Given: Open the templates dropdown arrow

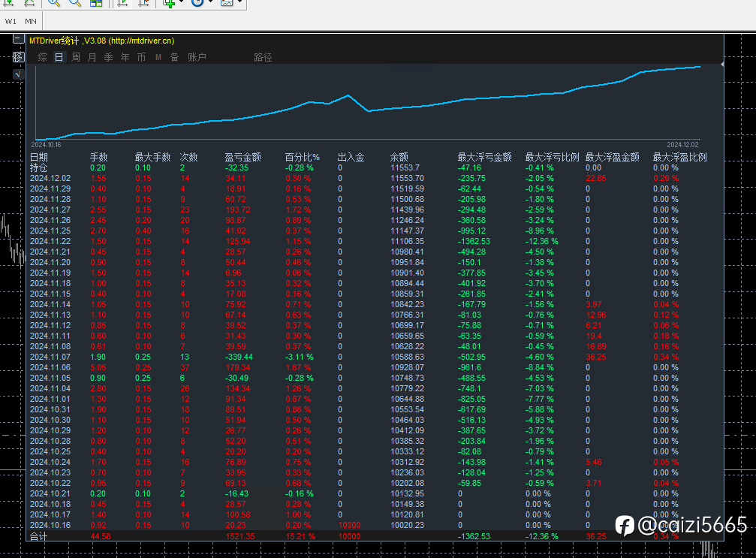Looking at the screenshot, I should (x=240, y=4).
